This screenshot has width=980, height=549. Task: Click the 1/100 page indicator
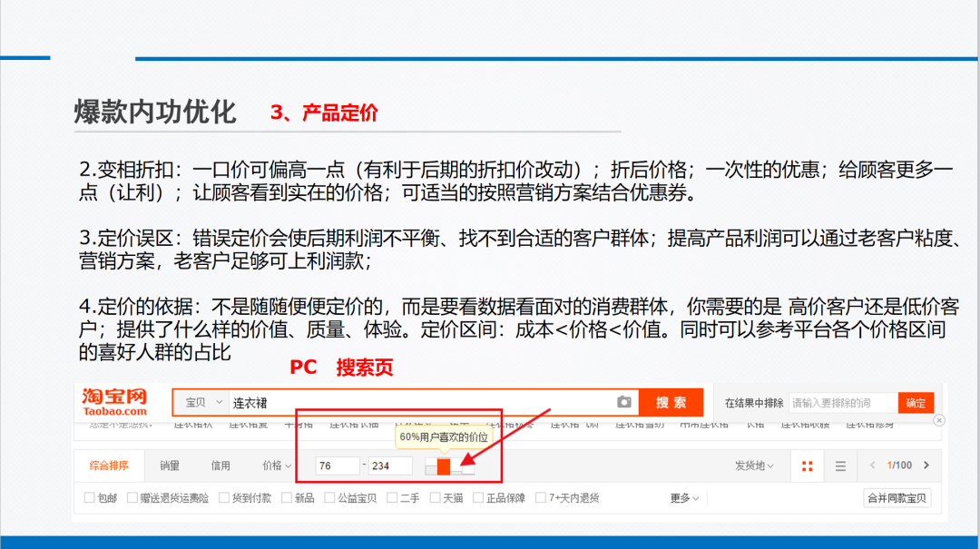899,466
